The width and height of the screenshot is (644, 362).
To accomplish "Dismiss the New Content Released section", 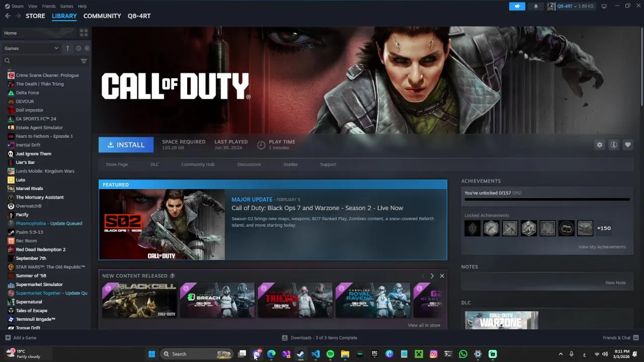I will [442, 276].
